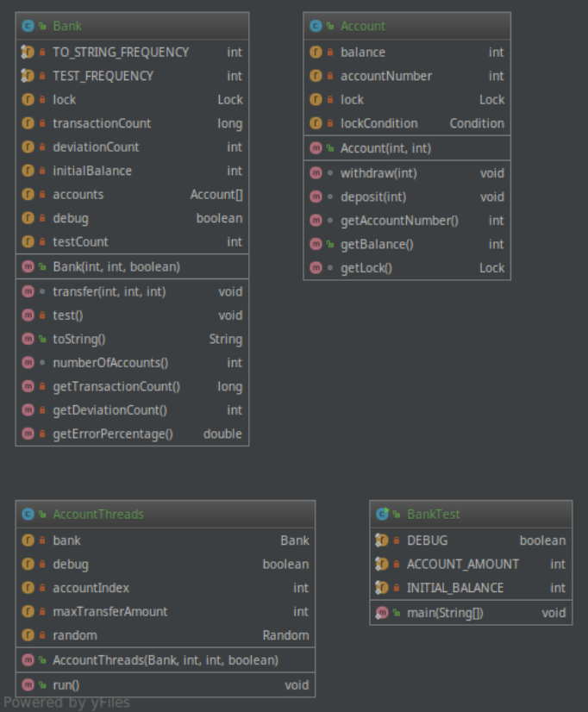The height and width of the screenshot is (712, 588).
Task: Select the Bank class title
Action: point(67,26)
